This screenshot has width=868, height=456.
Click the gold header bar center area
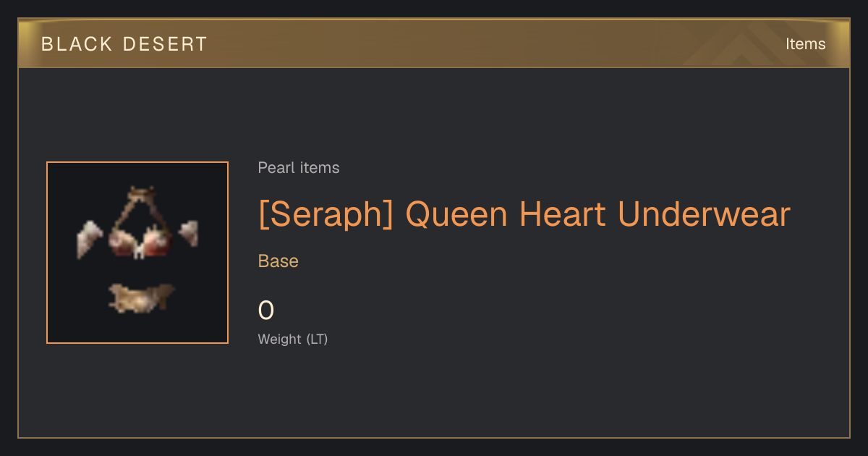coord(434,43)
